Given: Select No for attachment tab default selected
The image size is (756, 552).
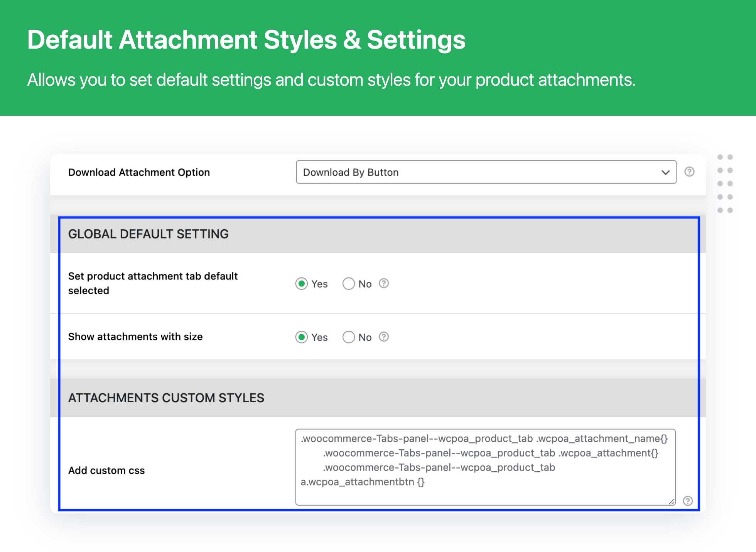Looking at the screenshot, I should 349,284.
